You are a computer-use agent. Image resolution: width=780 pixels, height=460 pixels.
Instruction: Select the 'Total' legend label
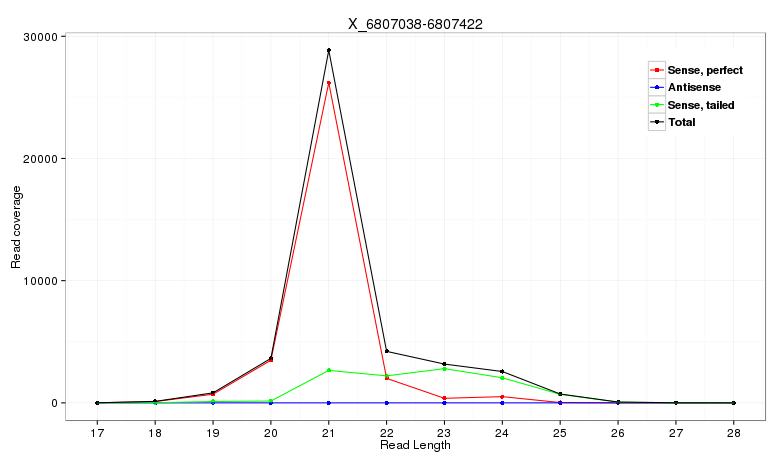pyautogui.click(x=681, y=122)
